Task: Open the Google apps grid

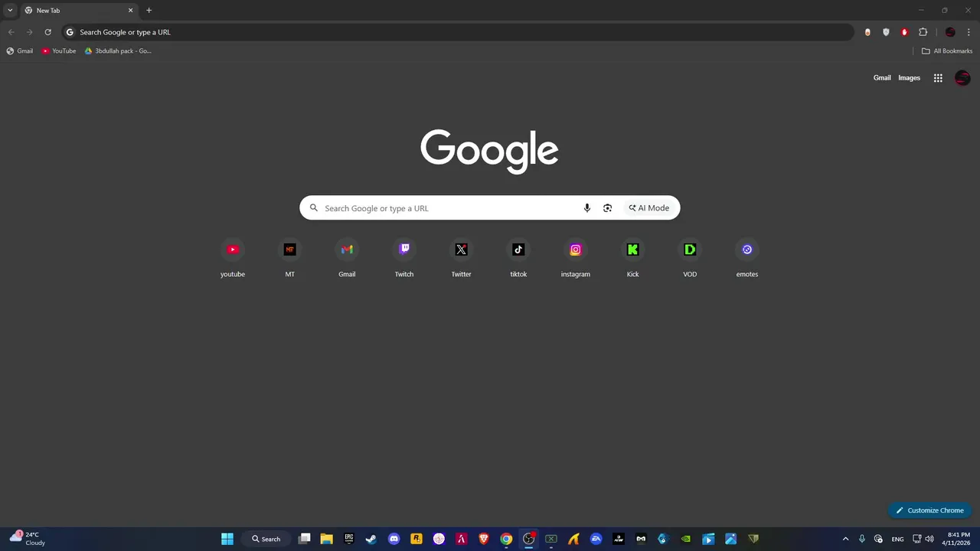Action: pyautogui.click(x=938, y=78)
